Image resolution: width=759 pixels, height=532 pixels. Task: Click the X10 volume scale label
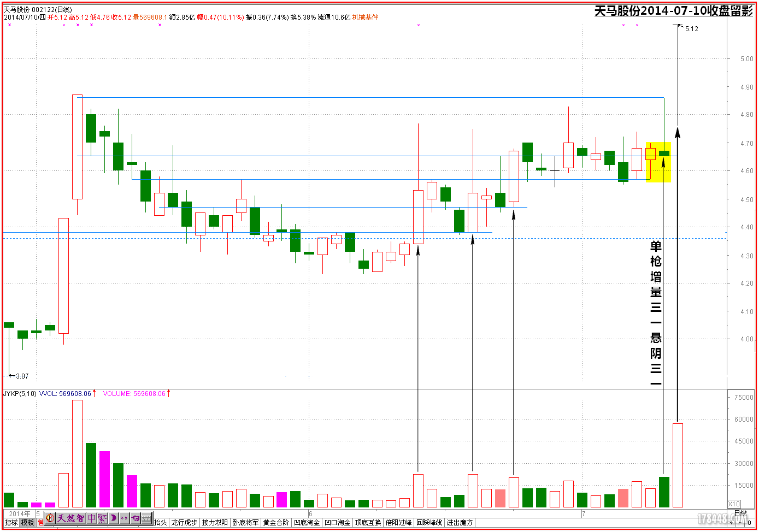[x=734, y=504]
